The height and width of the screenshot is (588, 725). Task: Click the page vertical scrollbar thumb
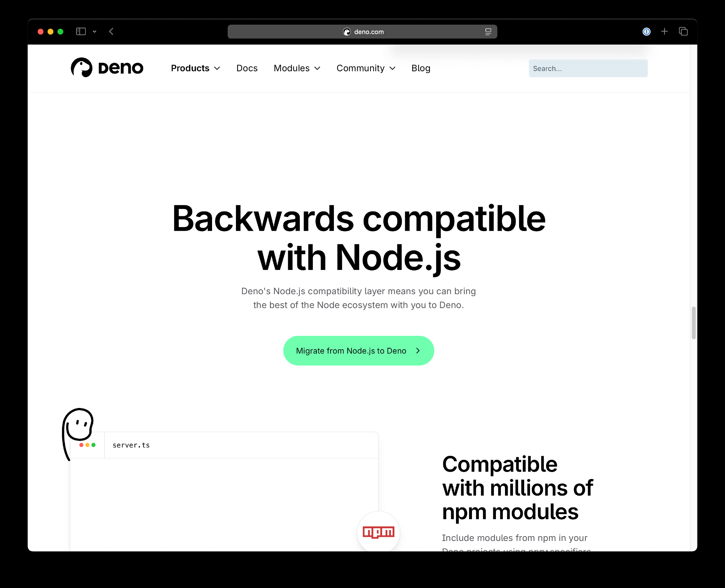click(x=693, y=322)
